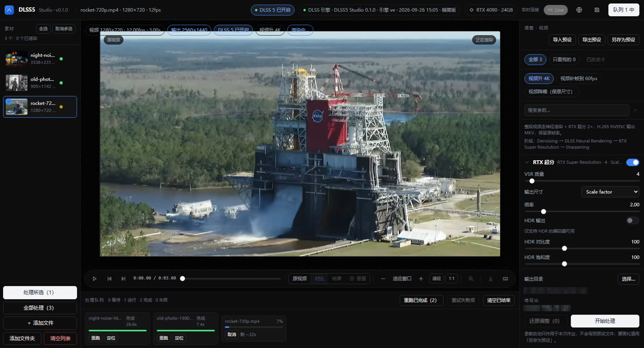Click 选择... output directory button
The height and width of the screenshot is (348, 644).
pyautogui.click(x=628, y=279)
